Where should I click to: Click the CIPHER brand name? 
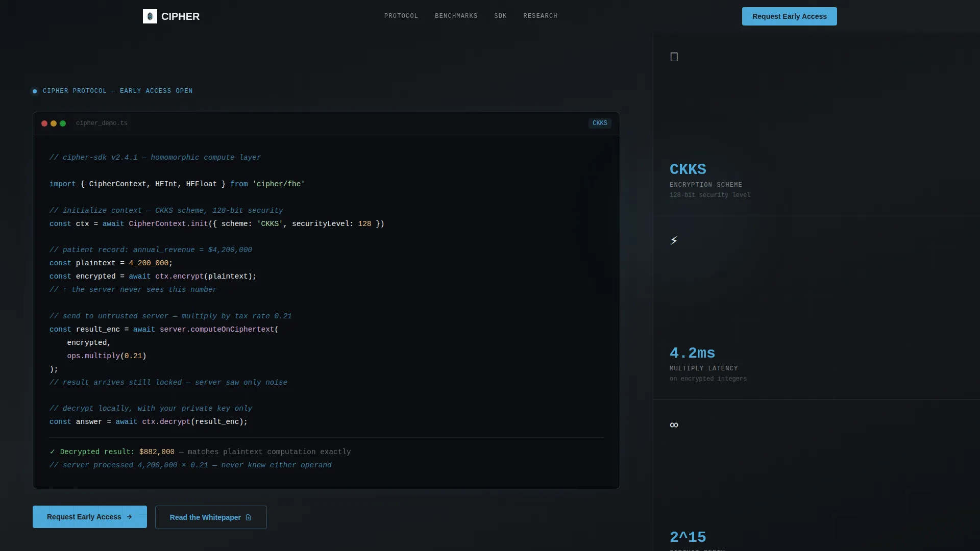(180, 16)
